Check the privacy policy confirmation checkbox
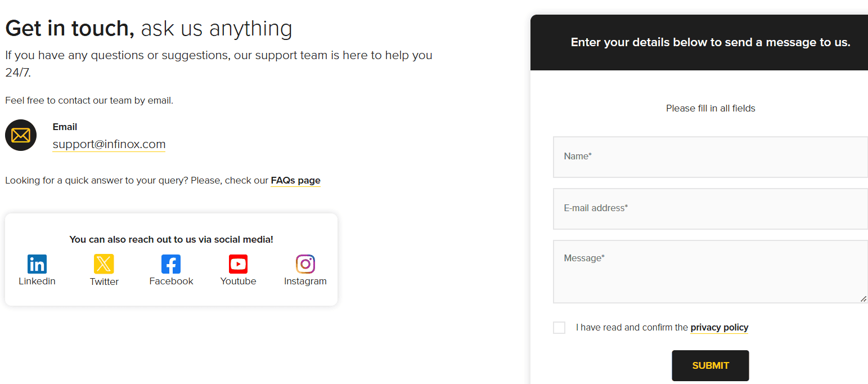 tap(559, 327)
